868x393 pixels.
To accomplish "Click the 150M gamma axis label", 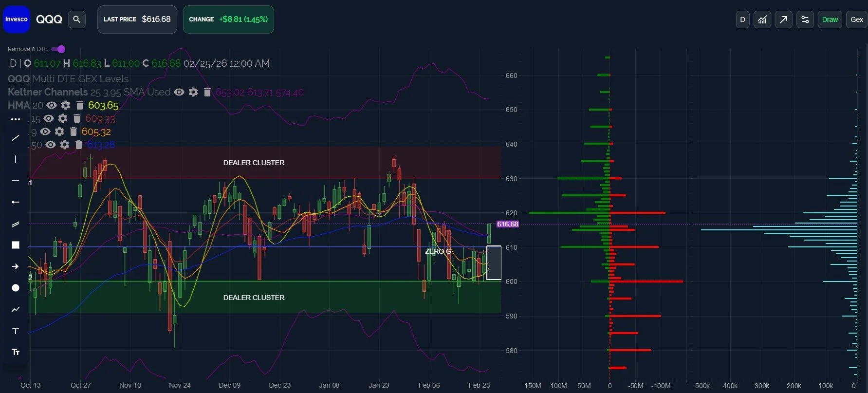I will coord(533,386).
